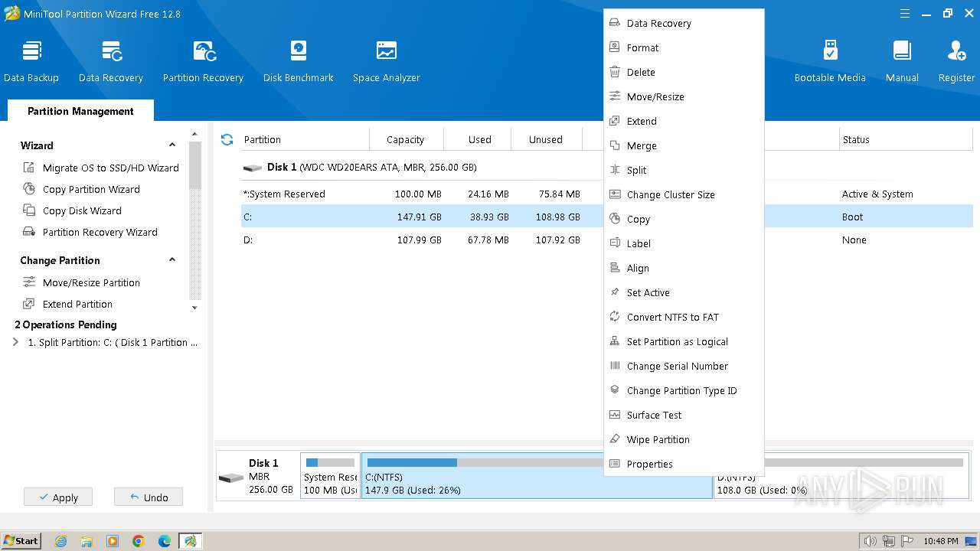Launch Data Recovery from the toolbar

click(x=111, y=61)
